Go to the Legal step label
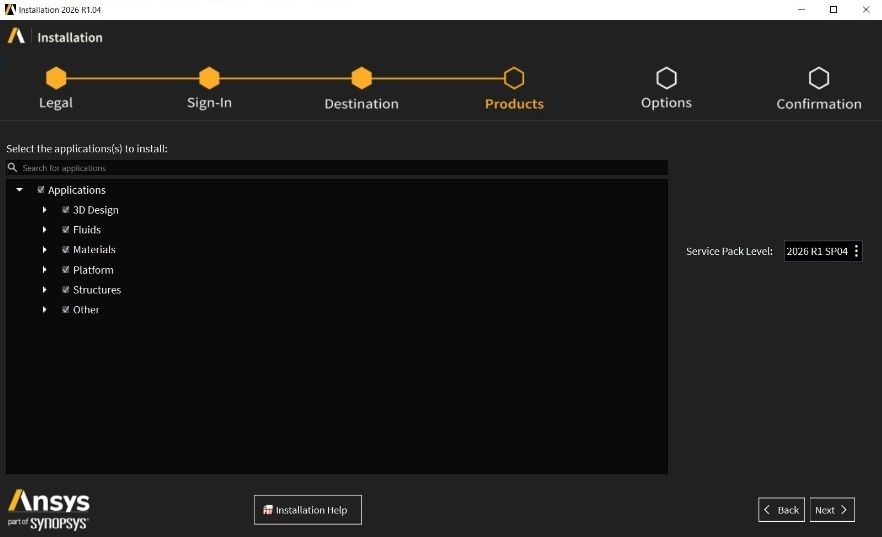This screenshot has height=537, width=882. click(x=56, y=103)
